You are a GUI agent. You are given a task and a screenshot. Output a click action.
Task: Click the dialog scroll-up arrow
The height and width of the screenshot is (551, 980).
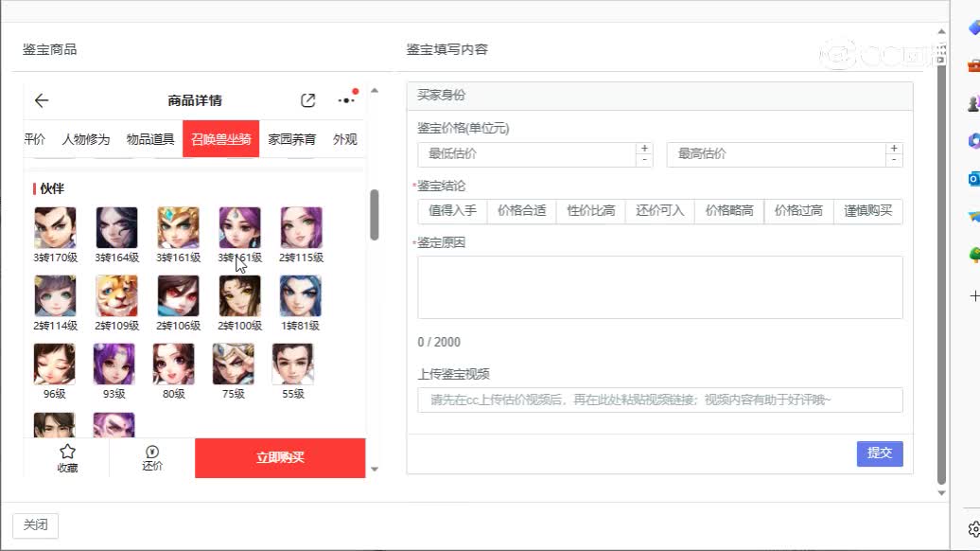[x=942, y=31]
